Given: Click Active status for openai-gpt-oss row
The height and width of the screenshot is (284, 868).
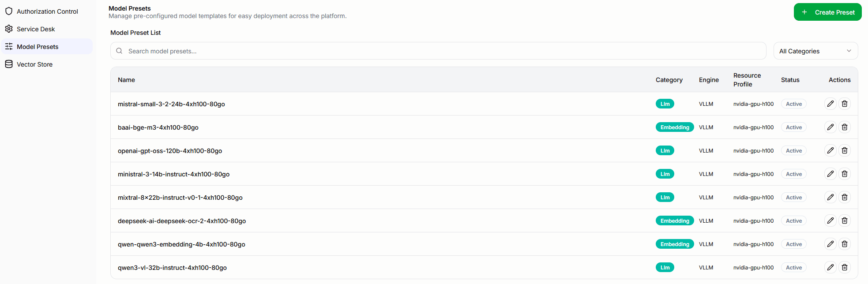Looking at the screenshot, I should (794, 151).
